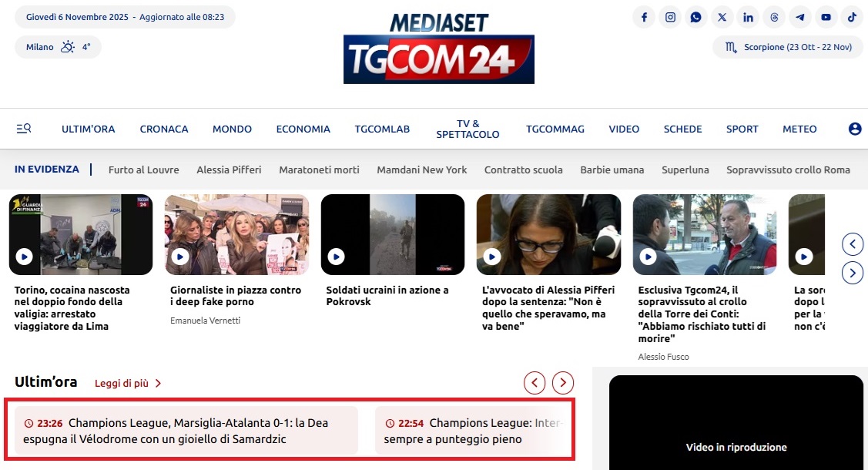Open the LinkedIn icon

tap(748, 17)
